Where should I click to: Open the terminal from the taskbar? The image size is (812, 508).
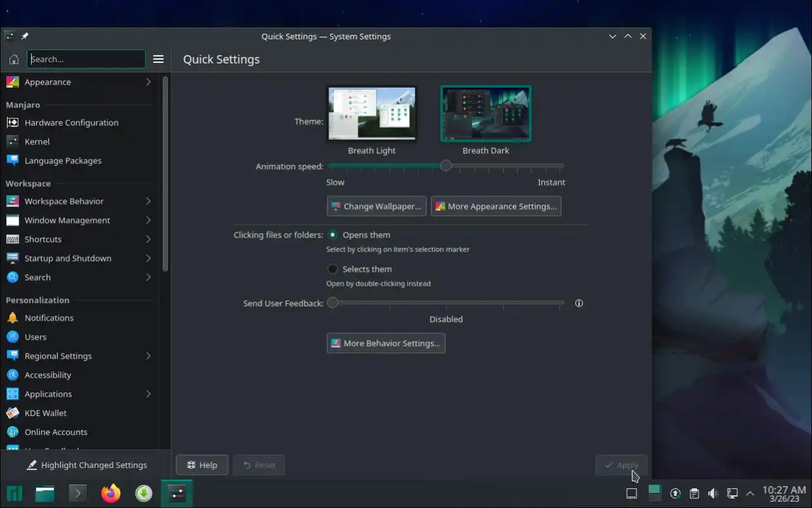coord(77,493)
